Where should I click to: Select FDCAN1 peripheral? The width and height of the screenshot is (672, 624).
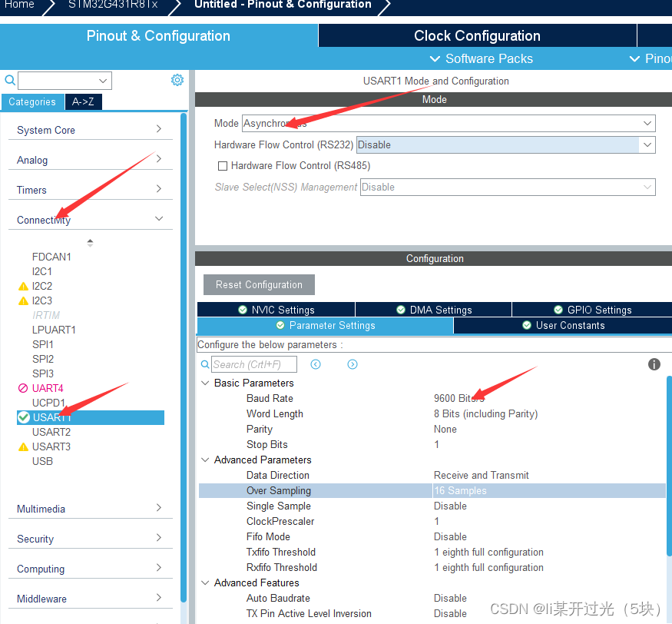(51, 257)
